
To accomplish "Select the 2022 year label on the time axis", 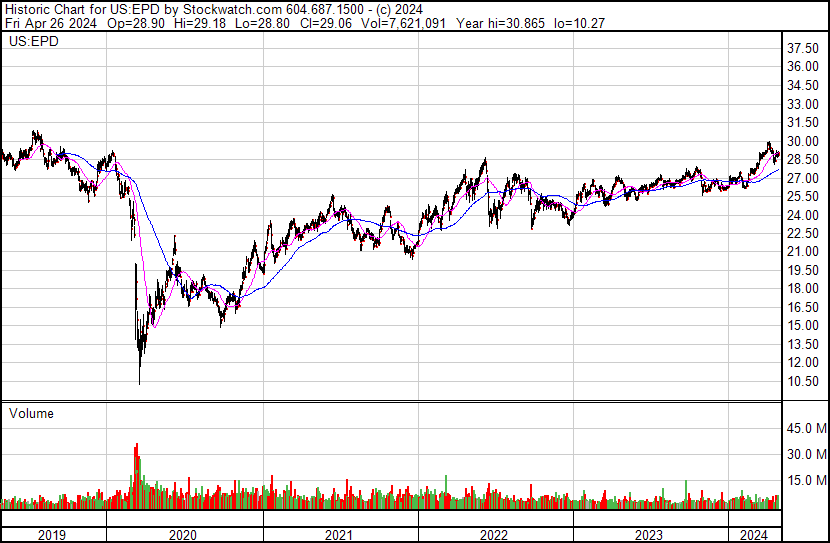I will pos(495,535).
